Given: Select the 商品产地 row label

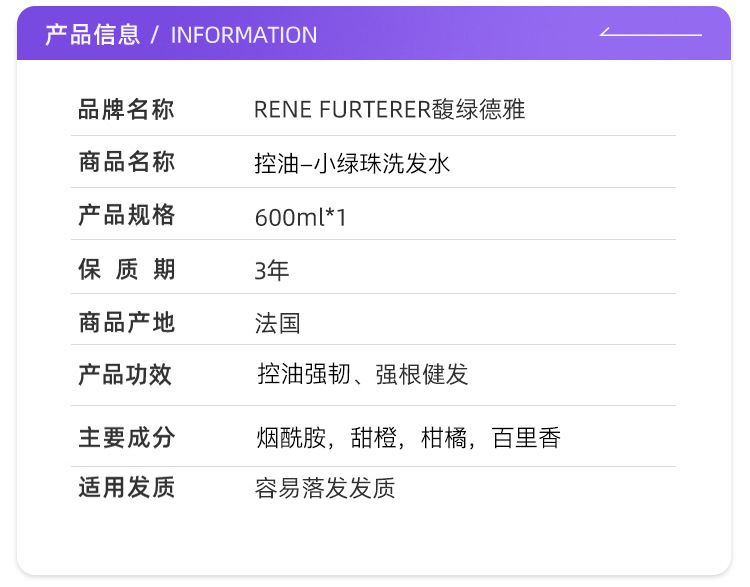Looking at the screenshot, I should click(x=127, y=322).
